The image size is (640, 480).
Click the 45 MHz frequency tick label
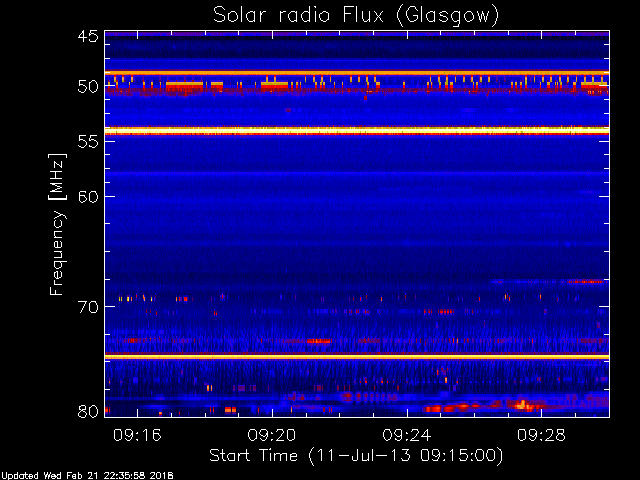tap(88, 36)
